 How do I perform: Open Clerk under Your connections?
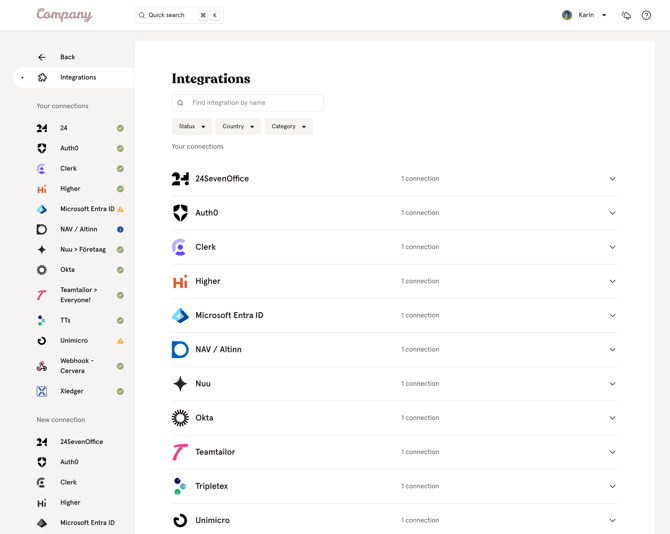pyautogui.click(x=68, y=168)
